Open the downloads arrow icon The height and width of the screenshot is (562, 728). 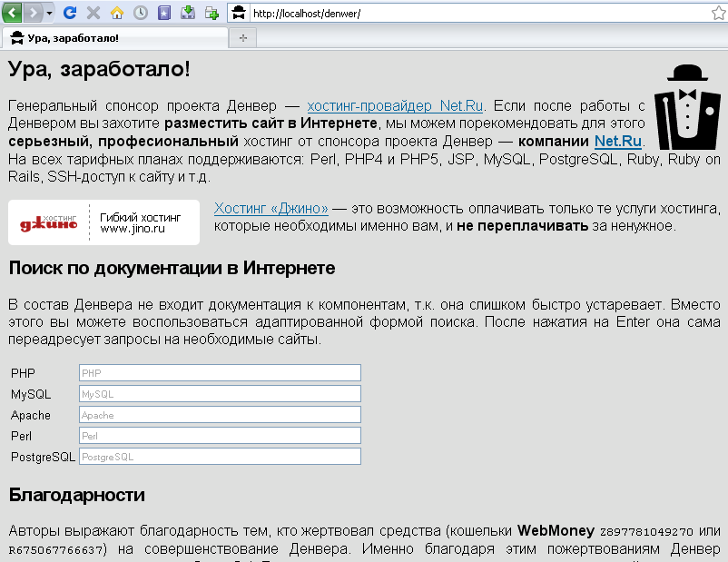click(x=188, y=13)
